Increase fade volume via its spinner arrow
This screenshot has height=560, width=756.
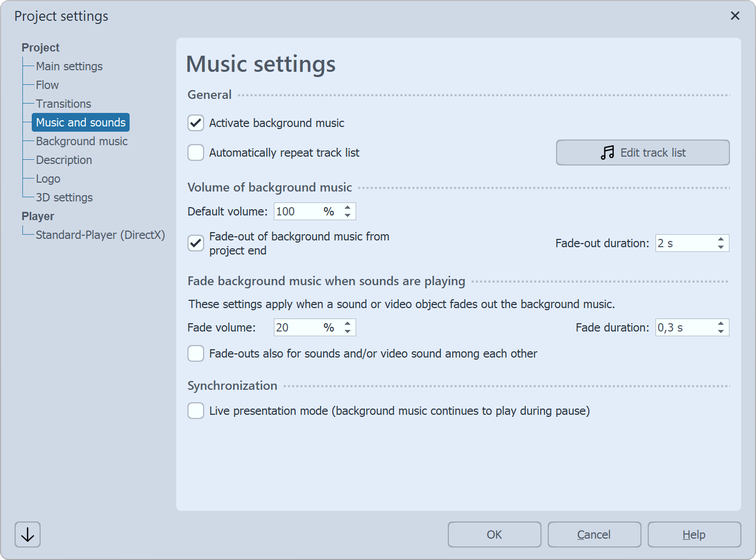click(347, 324)
